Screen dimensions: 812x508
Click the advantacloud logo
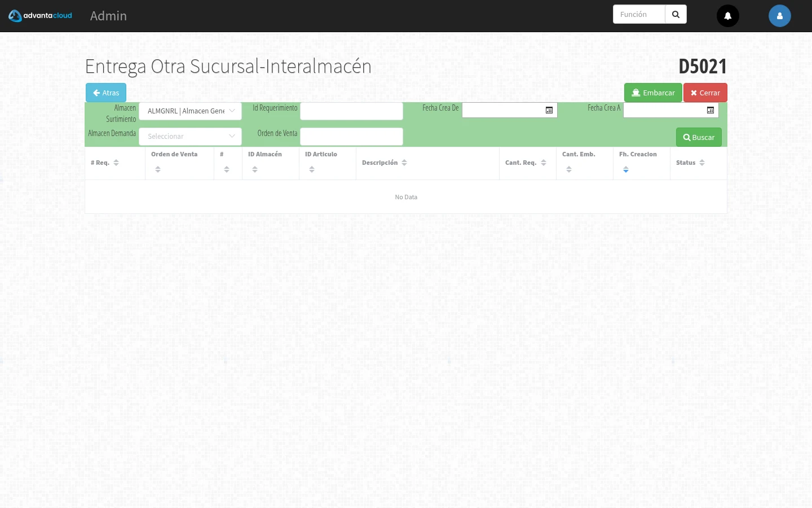(40, 16)
